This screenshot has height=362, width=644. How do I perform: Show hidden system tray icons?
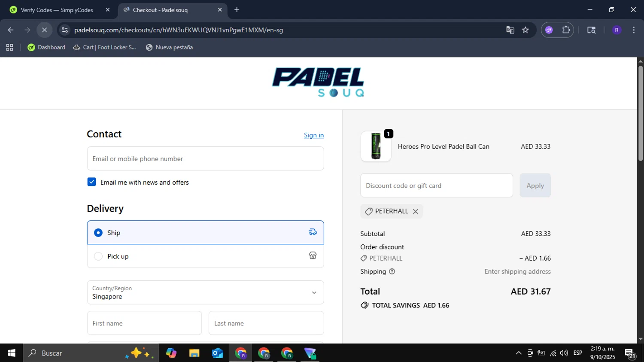click(x=519, y=353)
